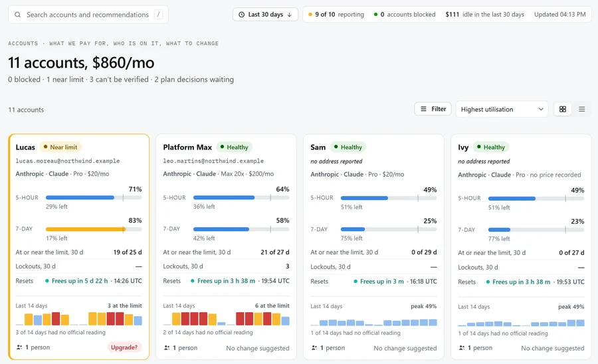The image size is (598, 364).
Task: Click the down arrow in Last 30 days
Action: 290,15
